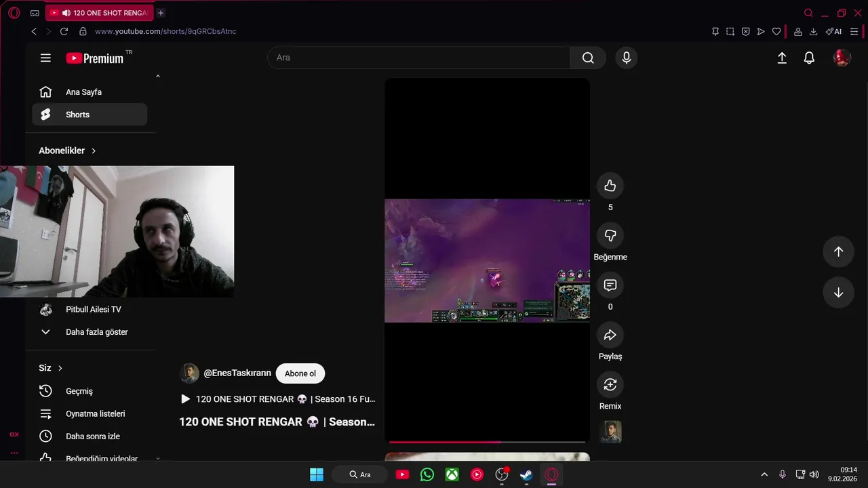Open the ad blocker shield icon
This screenshot has width=868, height=488.
[745, 31]
